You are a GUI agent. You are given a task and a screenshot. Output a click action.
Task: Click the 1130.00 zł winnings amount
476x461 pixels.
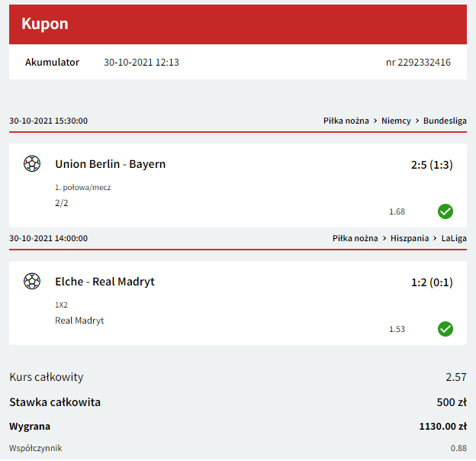[x=443, y=427]
